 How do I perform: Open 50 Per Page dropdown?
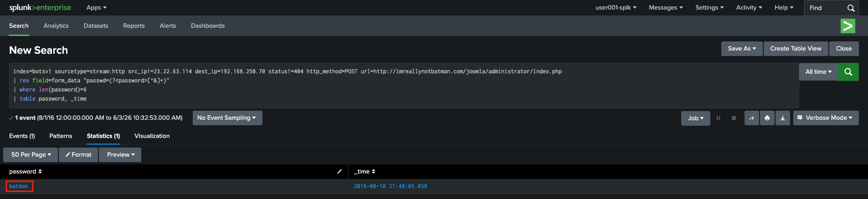click(x=31, y=155)
